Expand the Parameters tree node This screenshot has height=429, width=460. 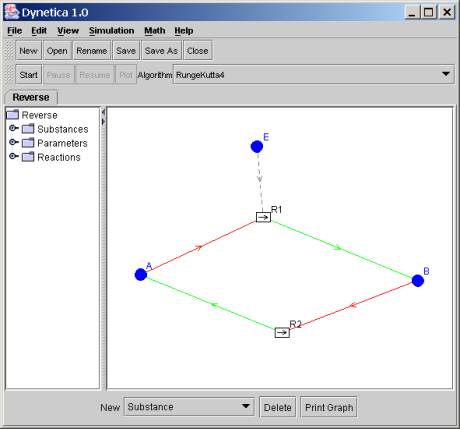click(x=13, y=142)
